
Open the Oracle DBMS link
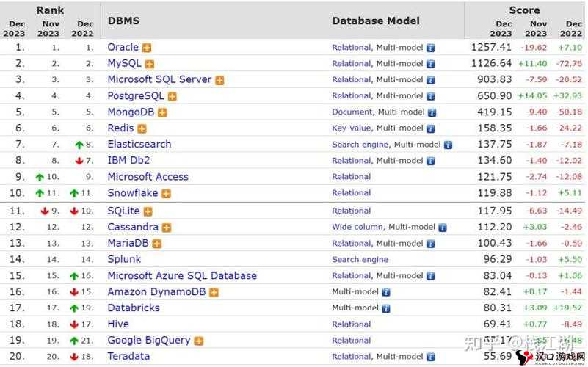(x=123, y=47)
